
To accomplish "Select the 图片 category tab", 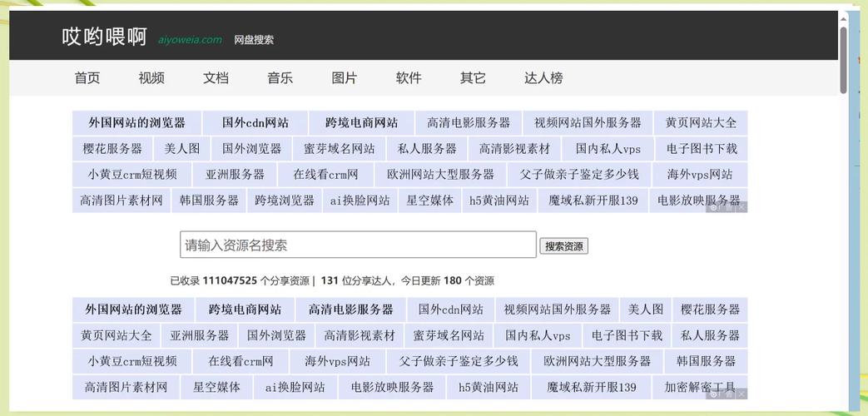I will (345, 78).
